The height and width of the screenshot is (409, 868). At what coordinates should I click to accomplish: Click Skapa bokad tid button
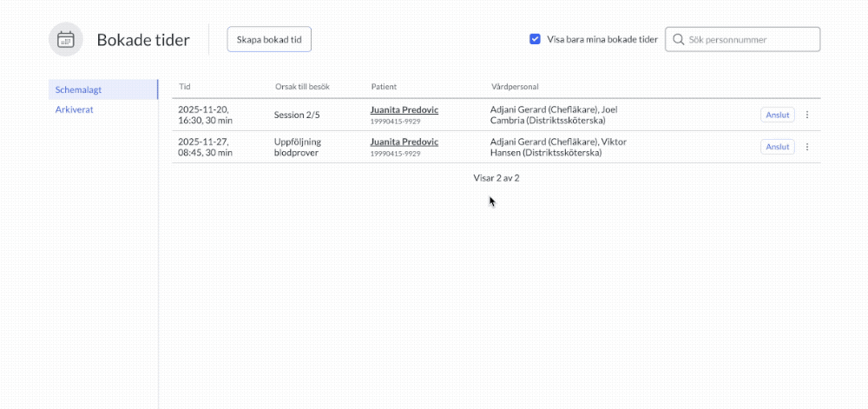(x=269, y=39)
